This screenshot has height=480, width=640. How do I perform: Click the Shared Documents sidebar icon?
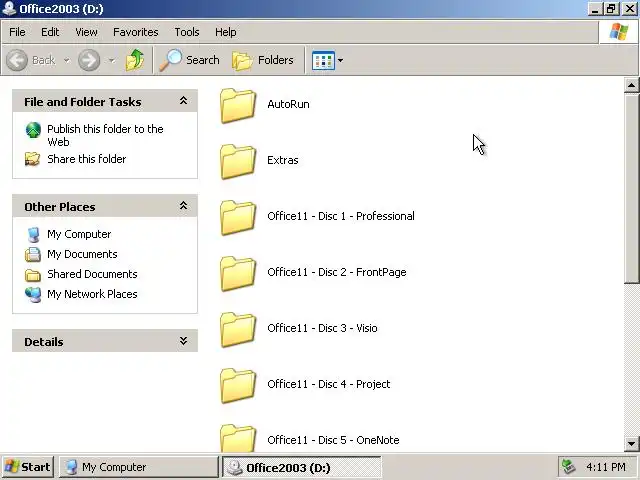point(33,276)
